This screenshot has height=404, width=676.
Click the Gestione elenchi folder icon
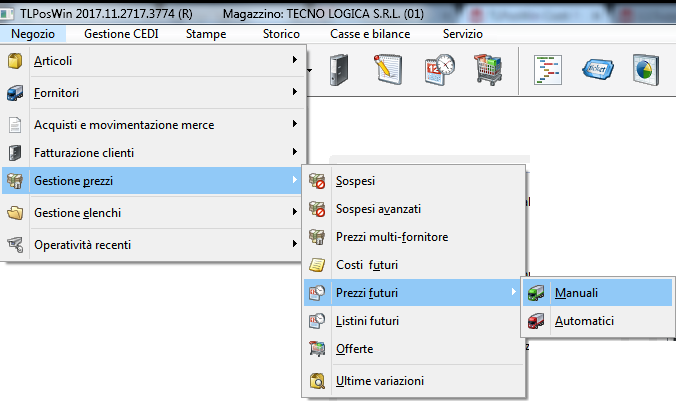(15, 213)
